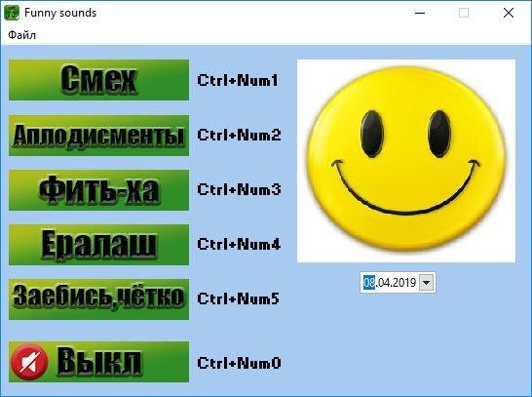Open the Файл menu
532x397 pixels.
pyautogui.click(x=22, y=35)
